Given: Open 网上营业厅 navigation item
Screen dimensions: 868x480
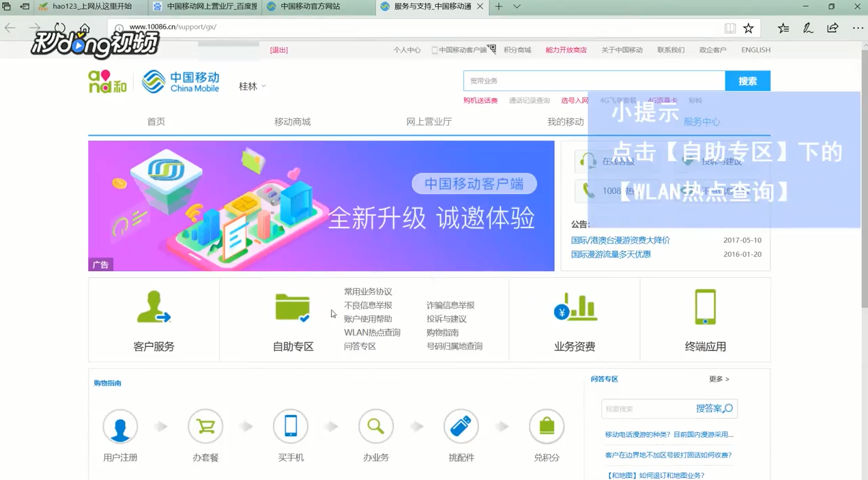Looking at the screenshot, I should click(x=429, y=122).
